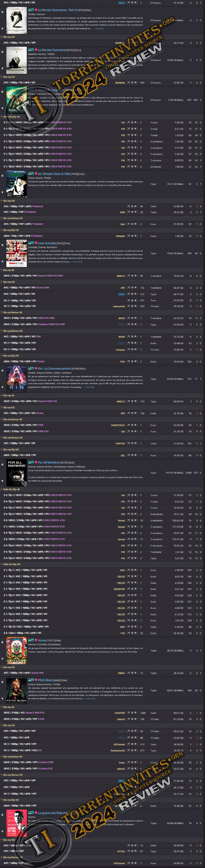205x868 pixels.
Task: Click trailer icon beside La guerre est finie
Action: [36, 813]
